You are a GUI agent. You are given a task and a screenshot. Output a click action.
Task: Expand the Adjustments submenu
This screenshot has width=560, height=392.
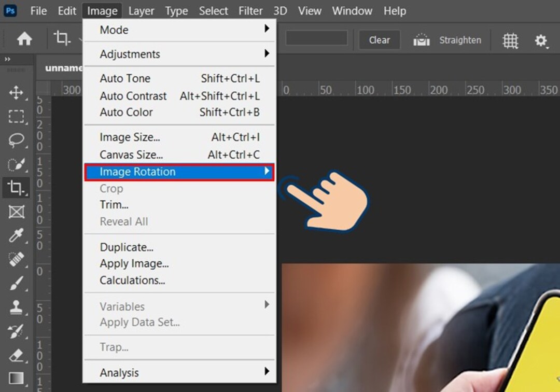(x=179, y=54)
